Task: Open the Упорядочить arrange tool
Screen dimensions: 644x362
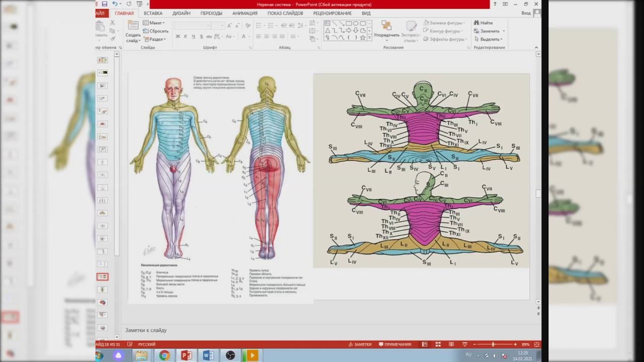Action: coord(386,31)
